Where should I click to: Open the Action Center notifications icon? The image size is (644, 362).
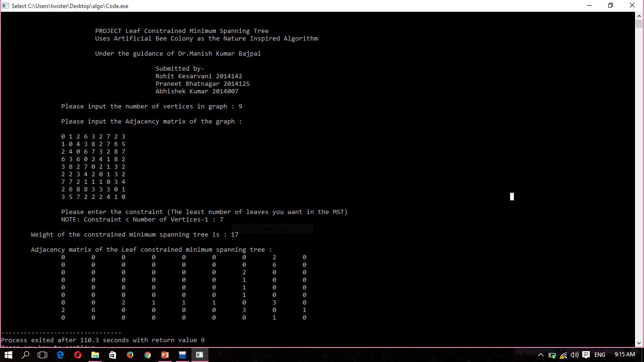[586, 355]
